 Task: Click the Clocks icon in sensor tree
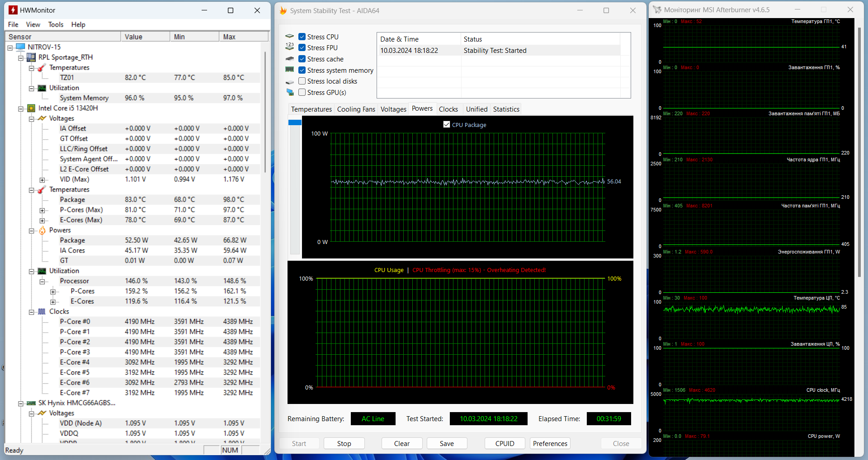point(42,312)
